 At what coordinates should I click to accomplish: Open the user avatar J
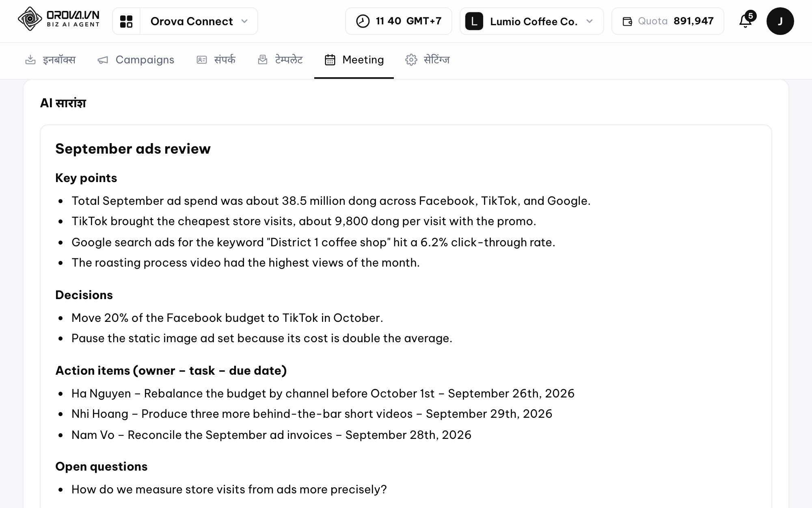780,21
